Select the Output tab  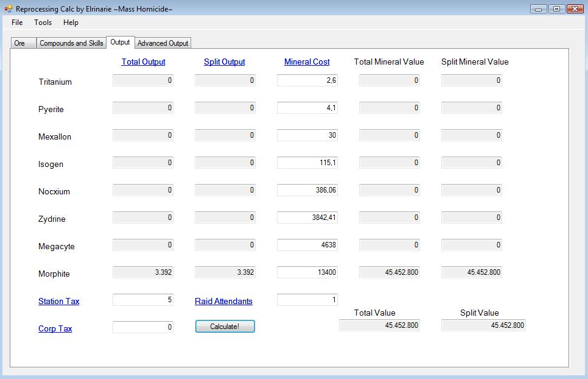pyautogui.click(x=120, y=43)
